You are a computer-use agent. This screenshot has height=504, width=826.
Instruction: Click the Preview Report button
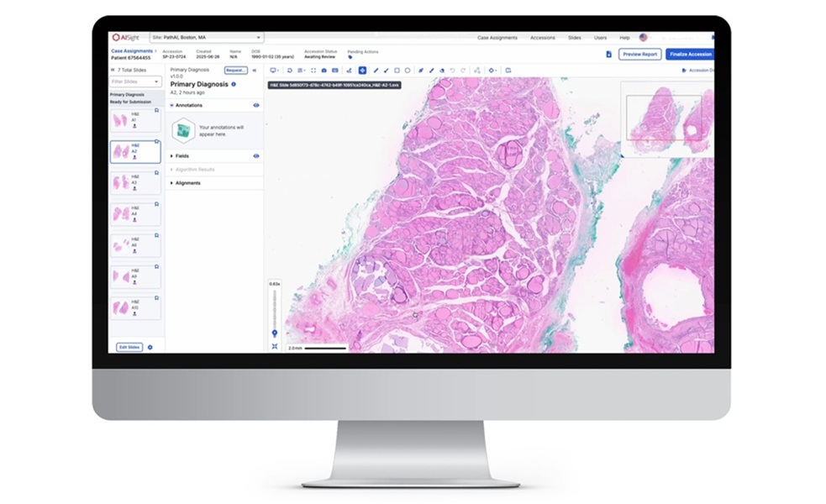pos(639,55)
